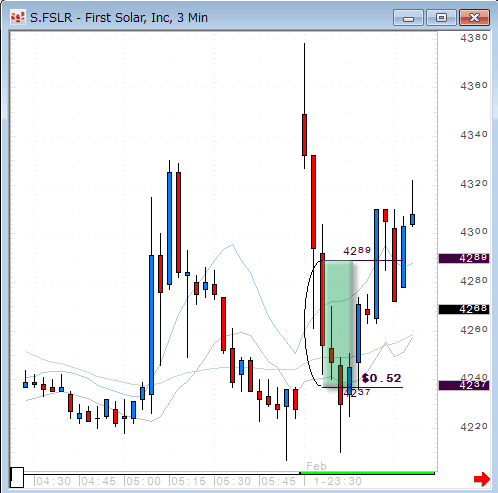Close the S.FSLR chart window

474,18
